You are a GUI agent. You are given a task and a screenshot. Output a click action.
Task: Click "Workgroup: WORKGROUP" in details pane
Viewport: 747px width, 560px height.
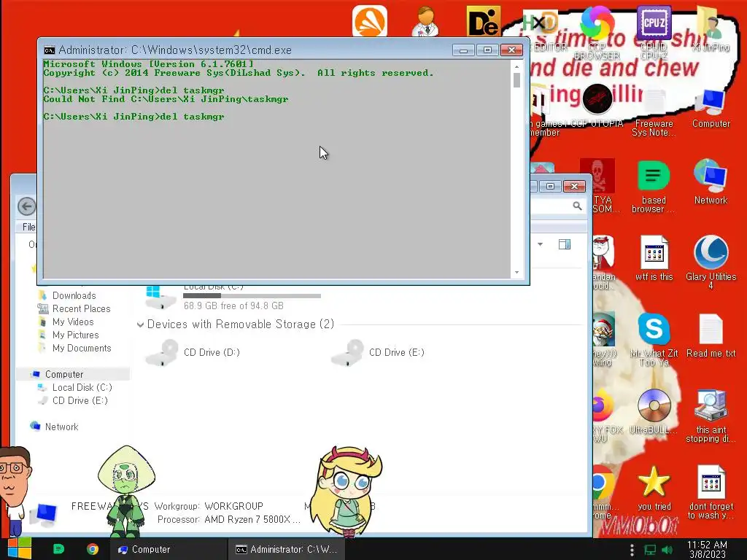tap(209, 506)
